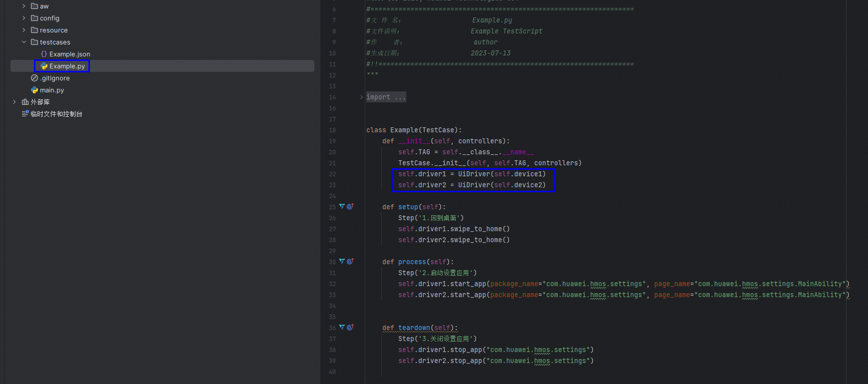Select the resource folder icon
This screenshot has width=868, height=384.
(x=34, y=30)
